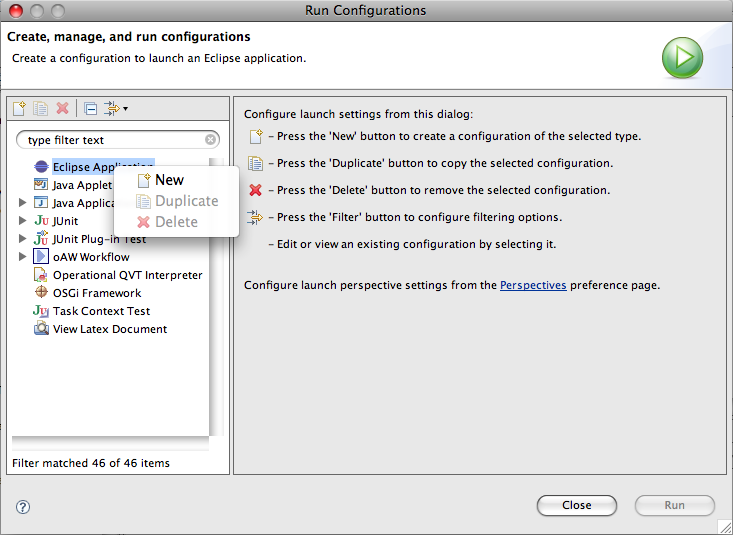The width and height of the screenshot is (733, 535).
Task: Click the Java Applet icon
Action: (41, 184)
